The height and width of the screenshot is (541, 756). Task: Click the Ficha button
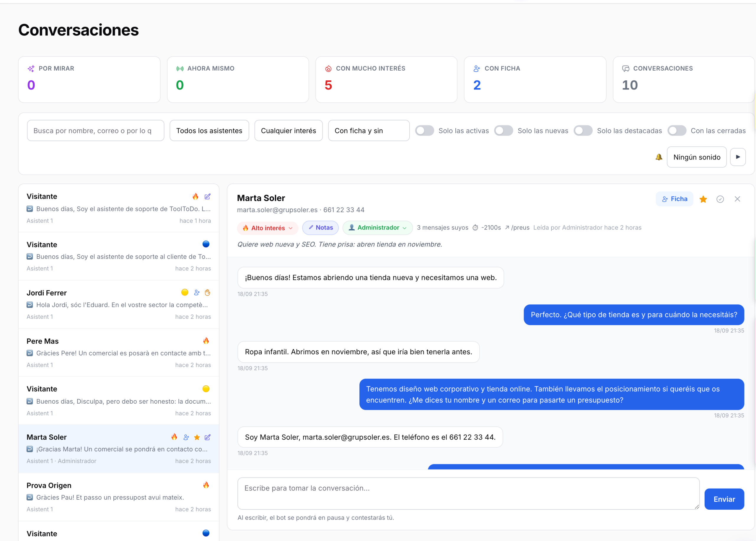click(674, 199)
